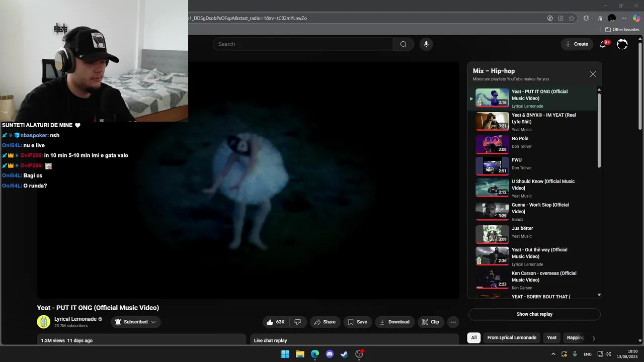Viewport: 644px width, 362px height.
Task: Click the ENG language indicator
Action: (588, 354)
